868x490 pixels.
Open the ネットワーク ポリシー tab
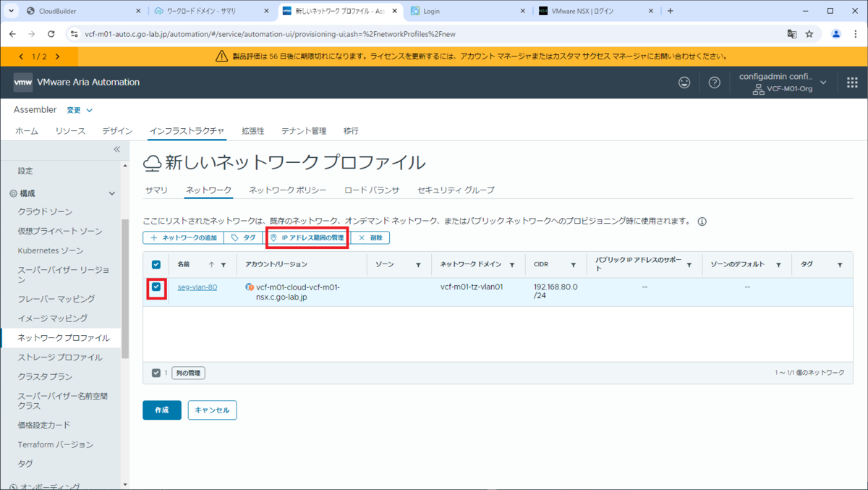click(x=287, y=190)
